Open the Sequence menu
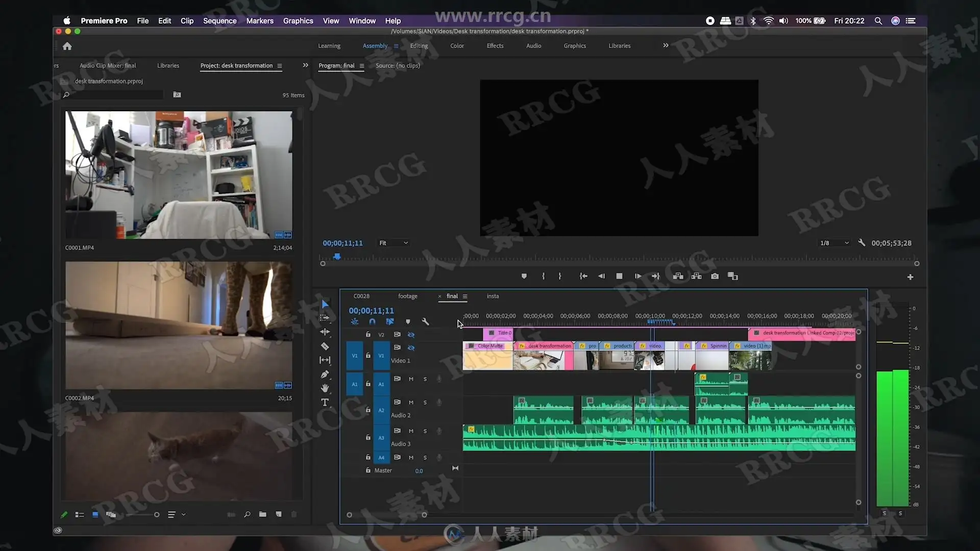 [x=219, y=21]
